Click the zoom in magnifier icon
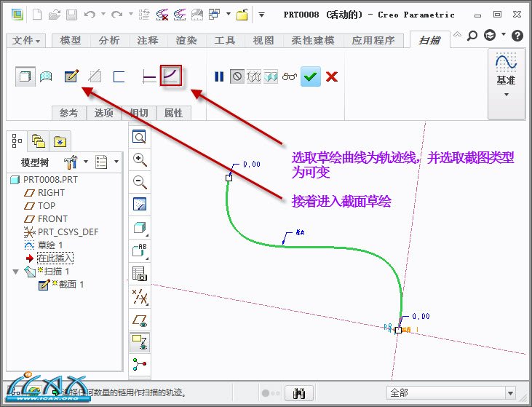 pos(140,159)
